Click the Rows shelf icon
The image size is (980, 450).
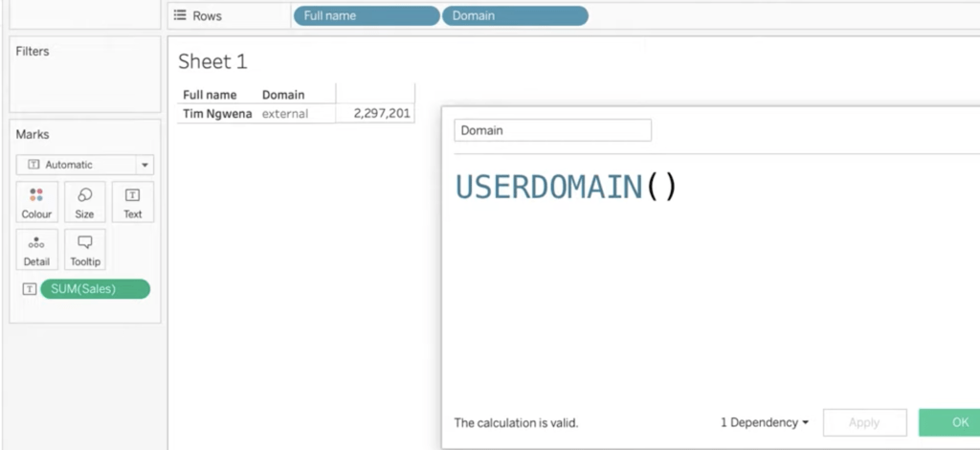180,15
